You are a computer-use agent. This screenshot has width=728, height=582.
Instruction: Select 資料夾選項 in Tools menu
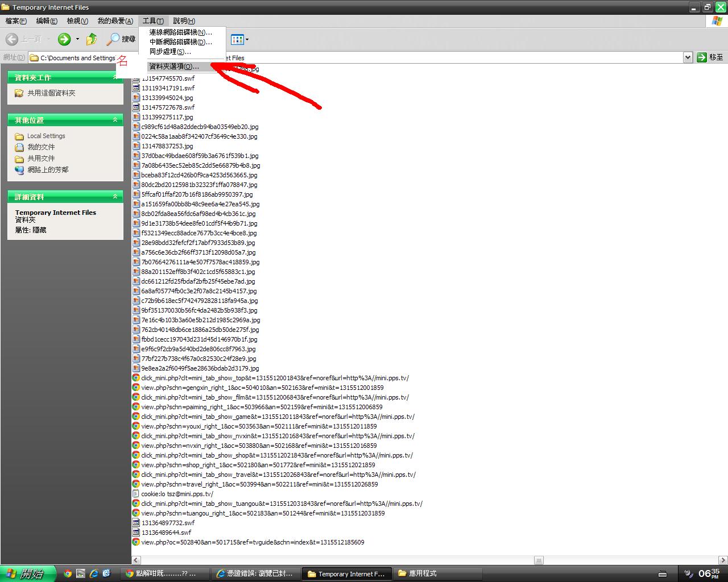[173, 66]
